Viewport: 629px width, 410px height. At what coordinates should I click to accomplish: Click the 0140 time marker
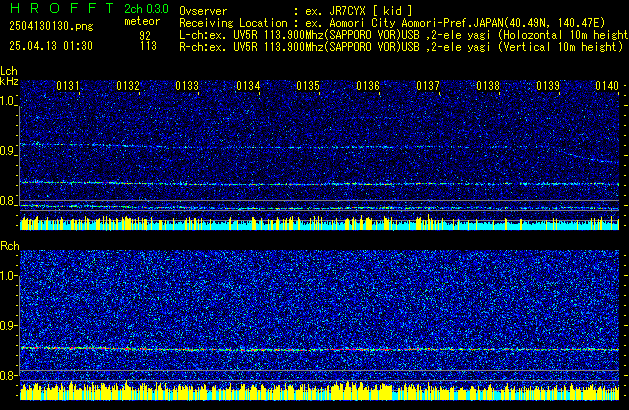607,86
